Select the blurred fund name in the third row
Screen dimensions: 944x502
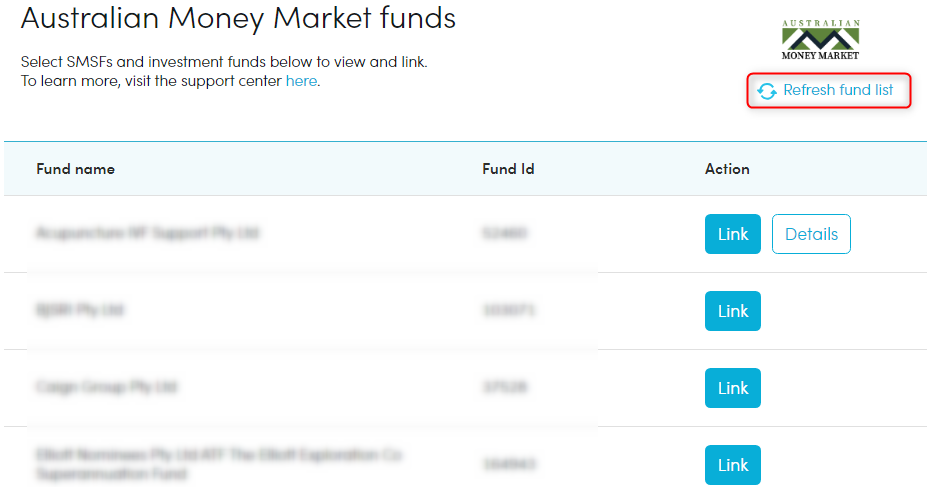[107, 387]
